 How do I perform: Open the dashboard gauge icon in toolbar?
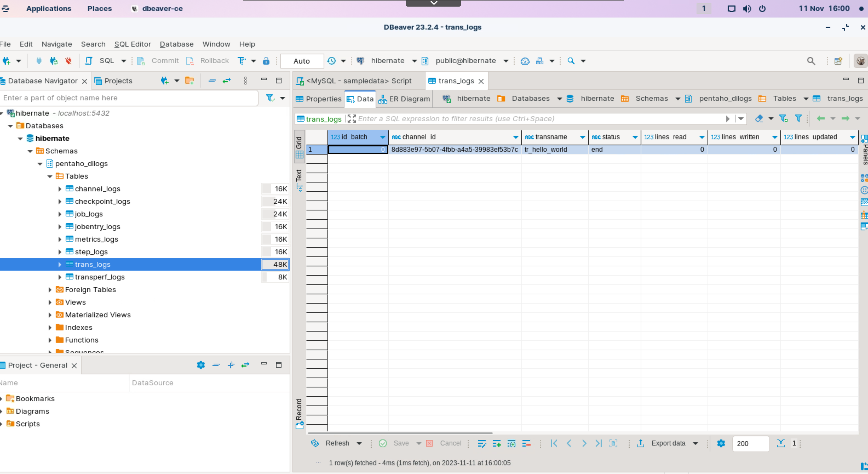[x=525, y=61]
